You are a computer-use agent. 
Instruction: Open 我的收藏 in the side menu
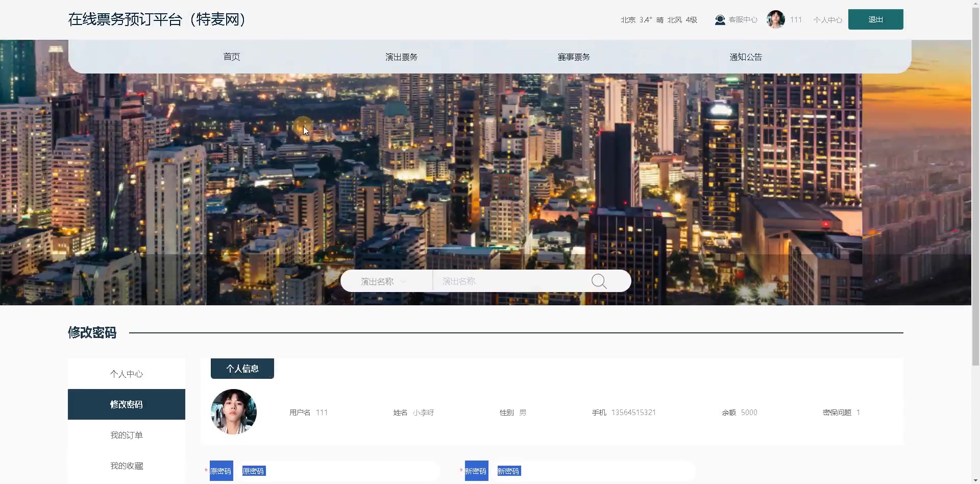[x=127, y=466]
